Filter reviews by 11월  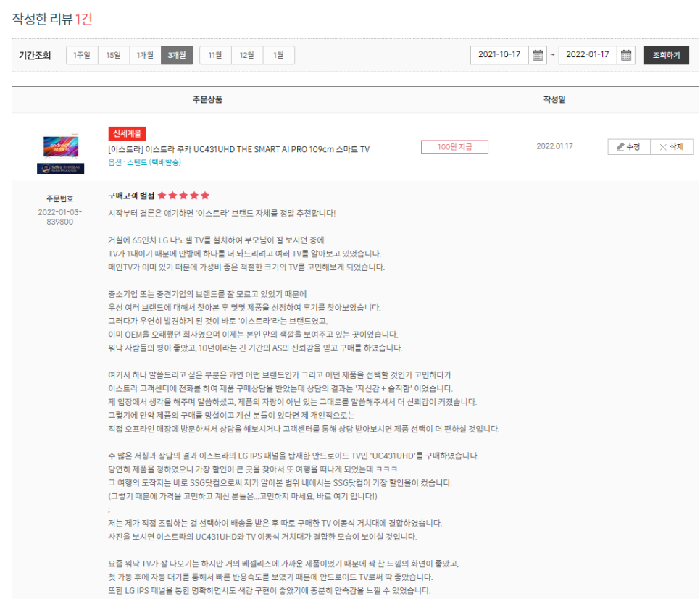(x=215, y=55)
